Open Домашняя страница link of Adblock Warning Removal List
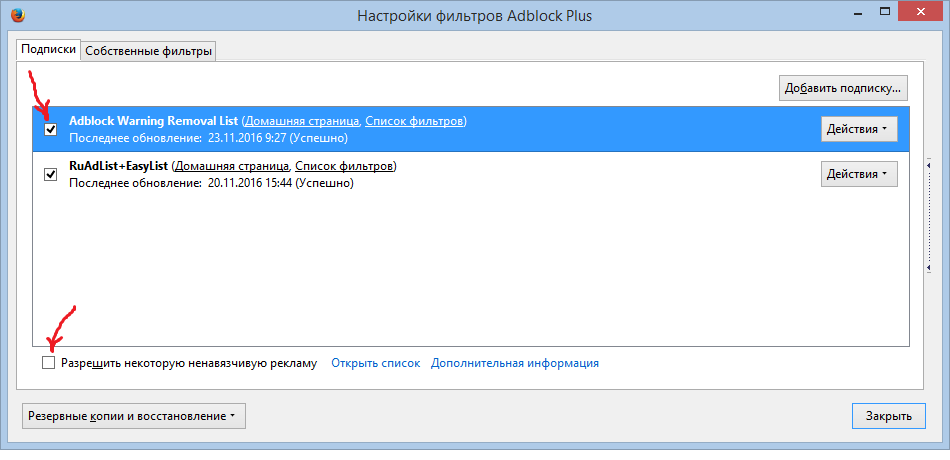This screenshot has height=460, width=950. click(302, 121)
